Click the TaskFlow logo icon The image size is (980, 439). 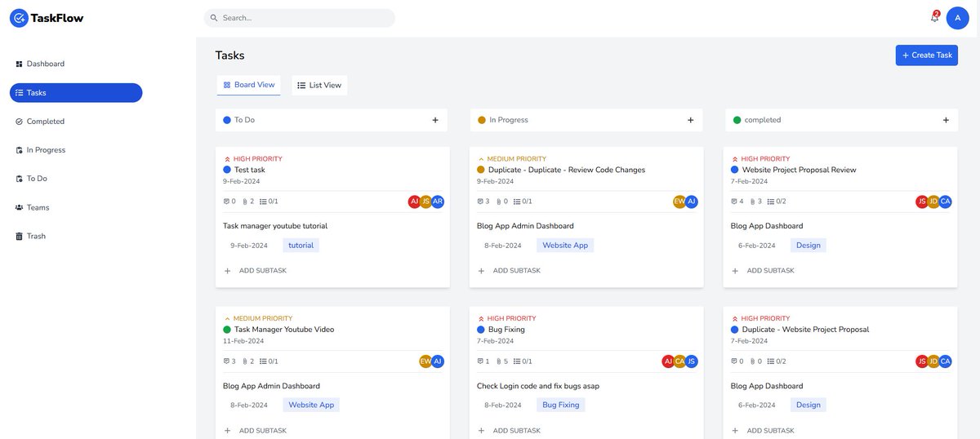tap(19, 17)
